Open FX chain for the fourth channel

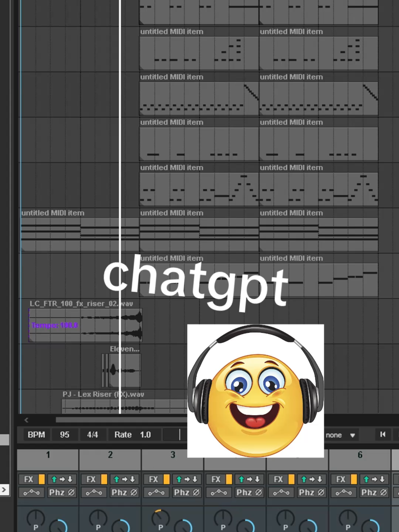216,479
